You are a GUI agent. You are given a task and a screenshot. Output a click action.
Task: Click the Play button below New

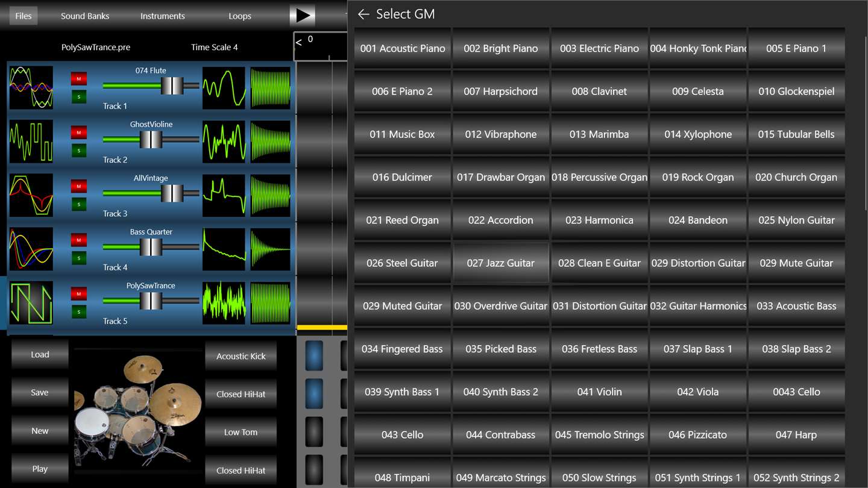click(x=40, y=469)
